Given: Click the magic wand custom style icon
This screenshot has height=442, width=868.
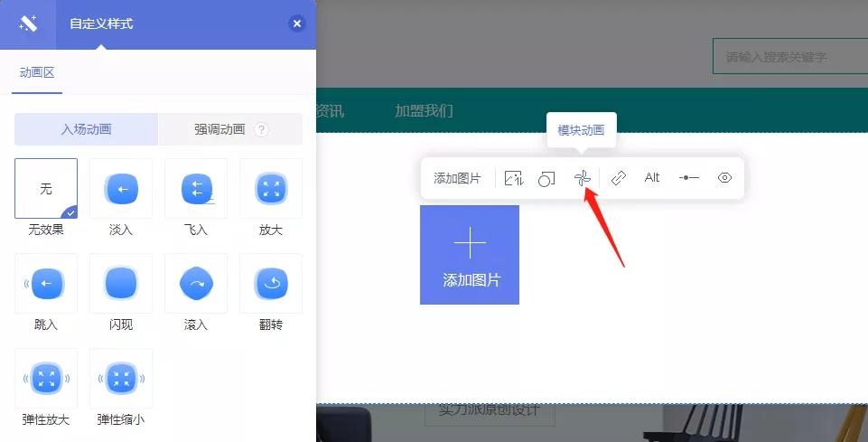Looking at the screenshot, I should click(28, 24).
